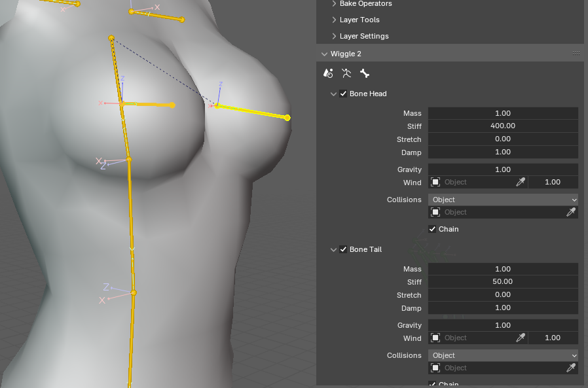Click Bone Head collision Object field
This screenshot has width=588, height=388.
click(503, 212)
